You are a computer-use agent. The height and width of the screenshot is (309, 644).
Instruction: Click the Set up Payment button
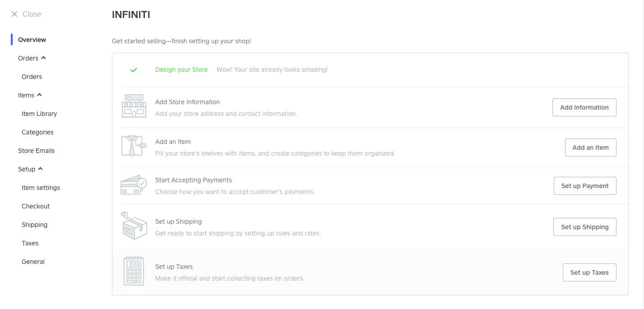point(585,185)
